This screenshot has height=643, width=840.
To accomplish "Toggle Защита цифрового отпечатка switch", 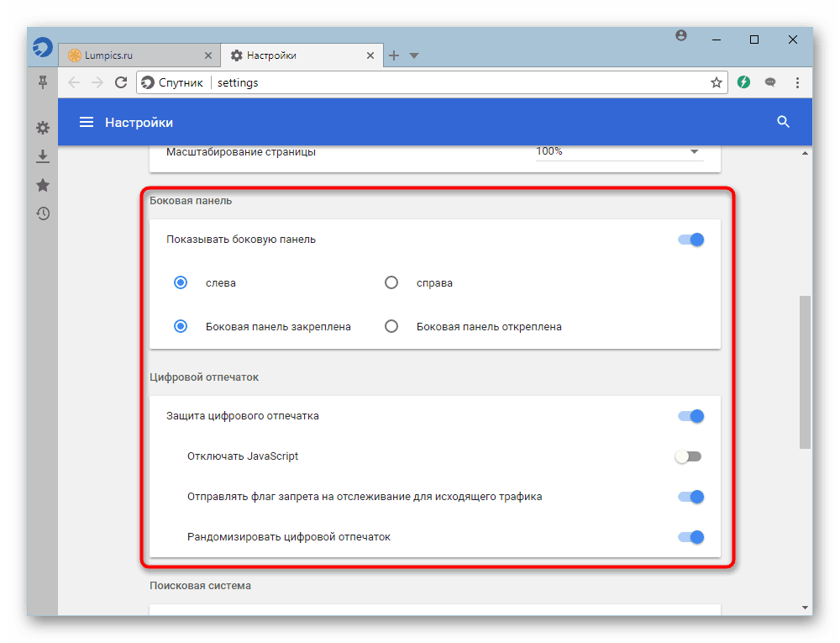I will click(x=691, y=416).
